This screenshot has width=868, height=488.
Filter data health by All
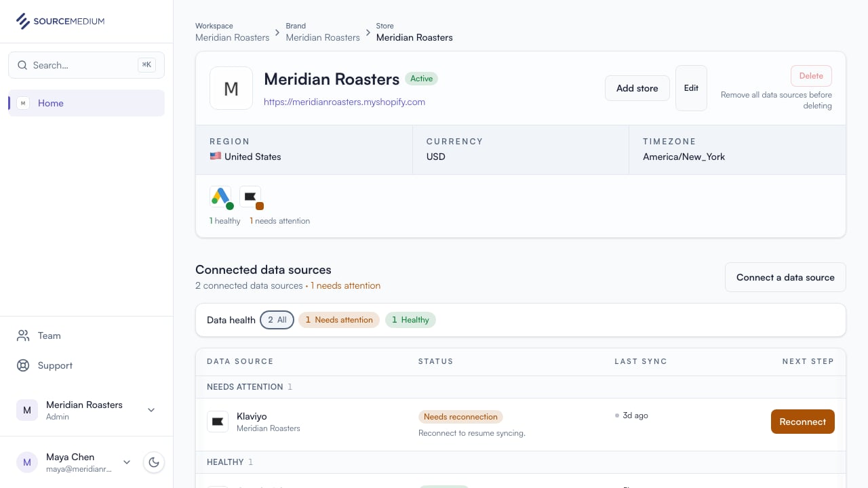(277, 320)
